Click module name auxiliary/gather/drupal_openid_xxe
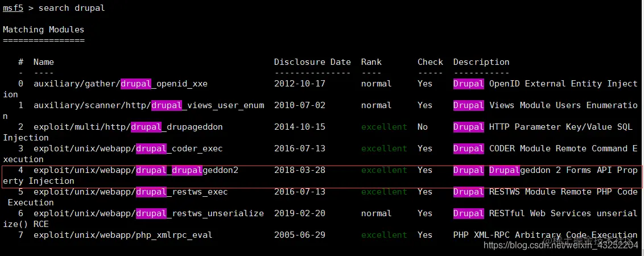644x256 pixels. pos(121,84)
